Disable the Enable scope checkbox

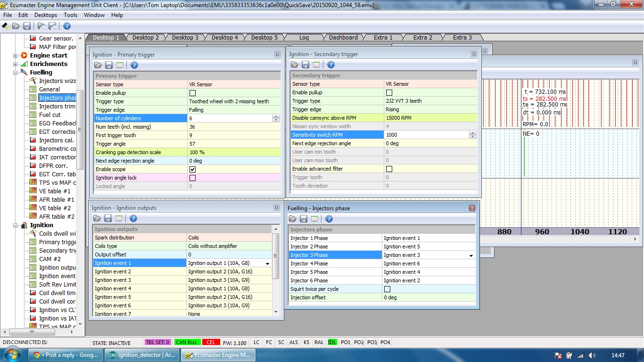[x=192, y=169]
